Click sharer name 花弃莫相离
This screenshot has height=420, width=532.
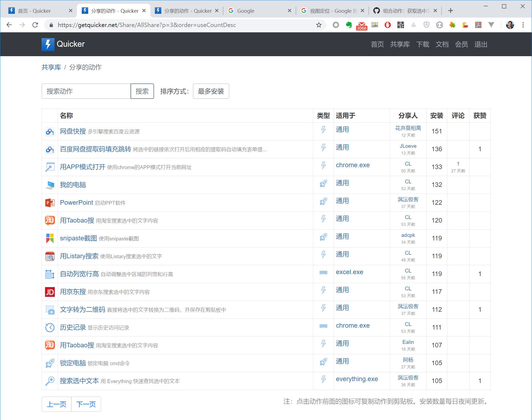coord(408,128)
